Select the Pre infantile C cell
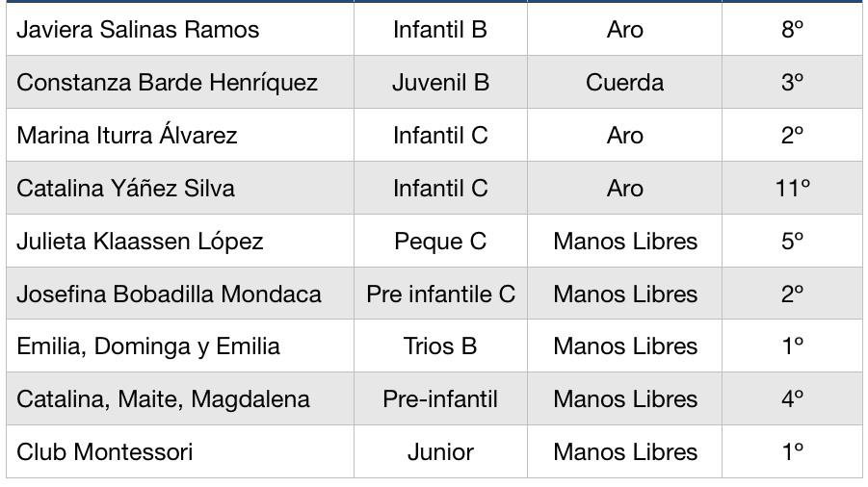868x487 pixels. 440,293
